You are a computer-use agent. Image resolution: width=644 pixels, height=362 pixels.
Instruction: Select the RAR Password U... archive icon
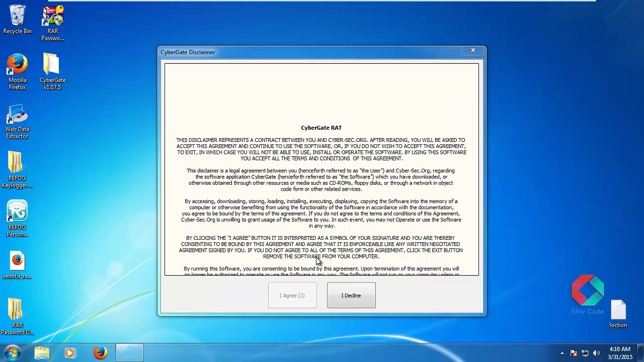pyautogui.click(x=17, y=317)
